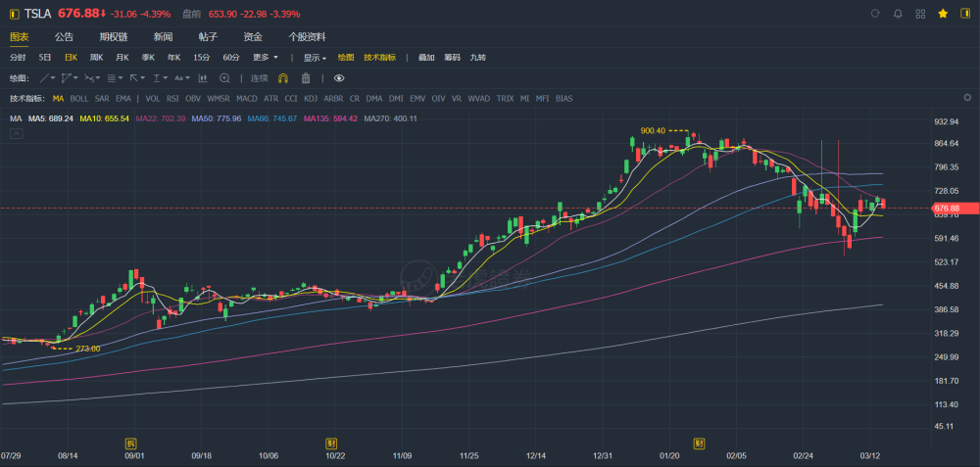The width and height of the screenshot is (980, 467).
Task: Expand the 更多 timeframe dropdown
Action: (266, 58)
